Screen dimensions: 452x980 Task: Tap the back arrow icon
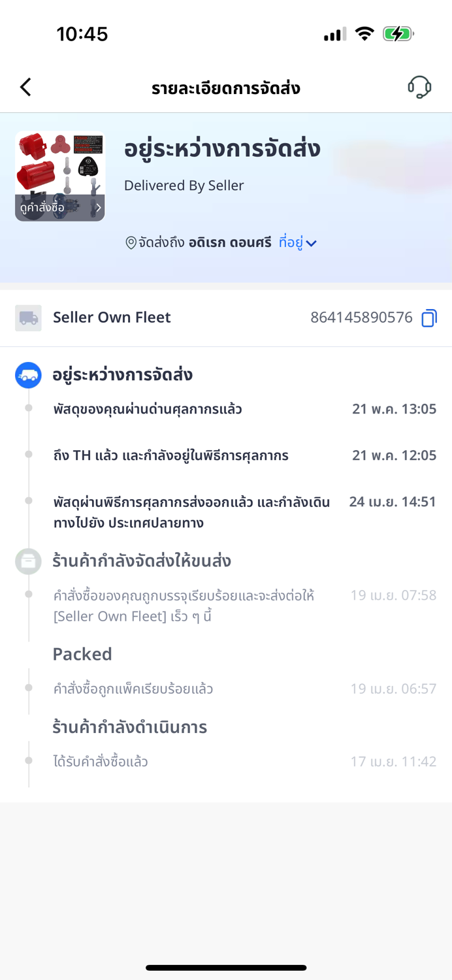tap(25, 87)
